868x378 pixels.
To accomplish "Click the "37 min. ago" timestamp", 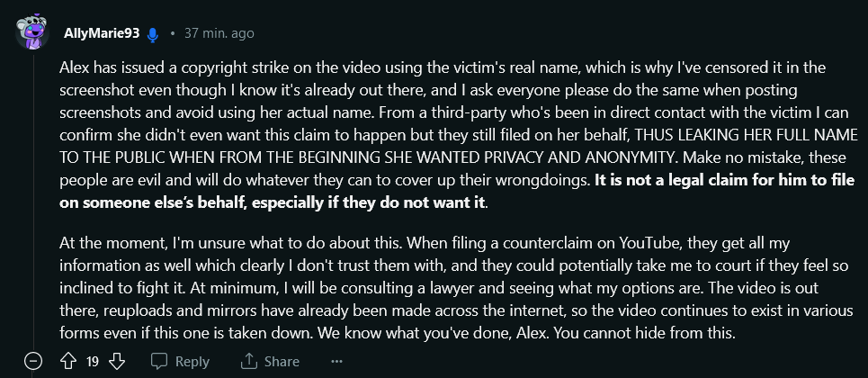I will (x=219, y=34).
